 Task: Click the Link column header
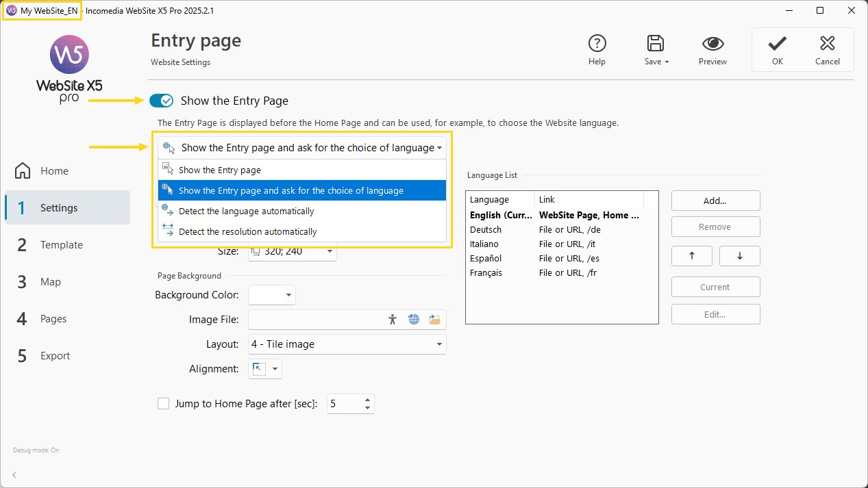pyautogui.click(x=589, y=199)
